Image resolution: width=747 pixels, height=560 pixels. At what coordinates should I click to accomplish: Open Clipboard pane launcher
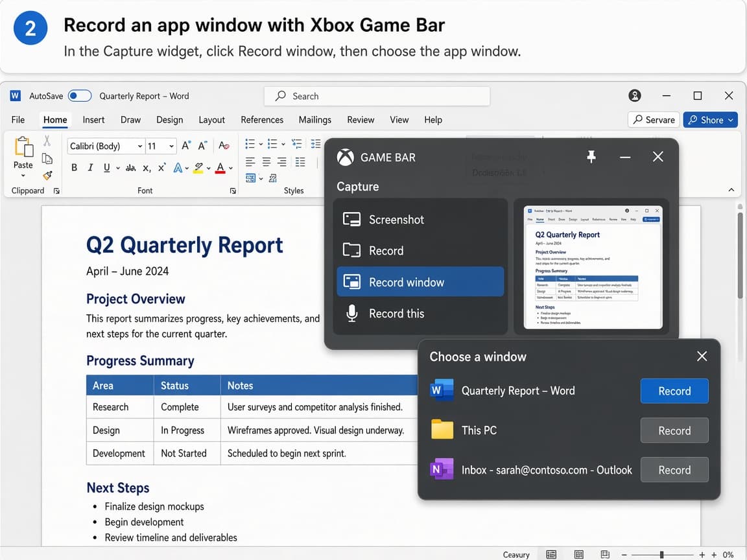click(x=56, y=191)
